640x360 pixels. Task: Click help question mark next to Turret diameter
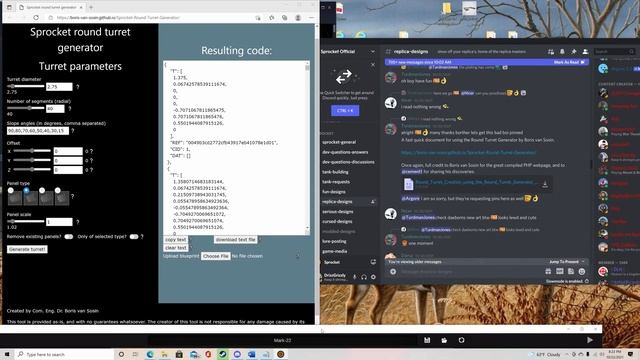click(x=78, y=87)
